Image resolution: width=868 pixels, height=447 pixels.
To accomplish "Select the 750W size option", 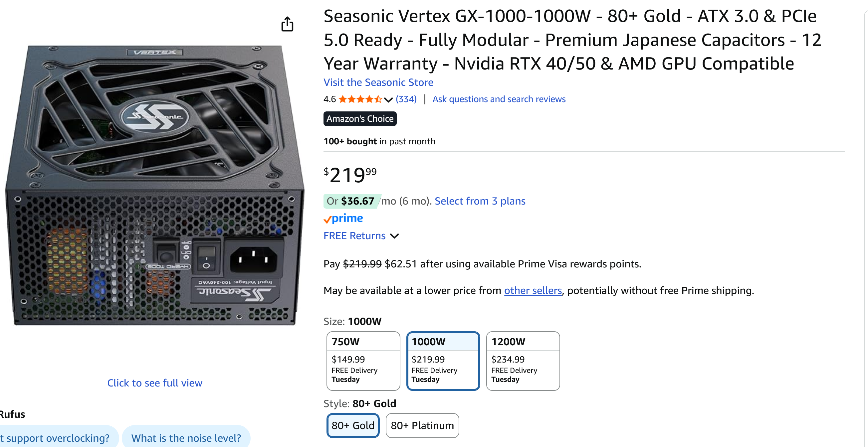I will coord(363,361).
